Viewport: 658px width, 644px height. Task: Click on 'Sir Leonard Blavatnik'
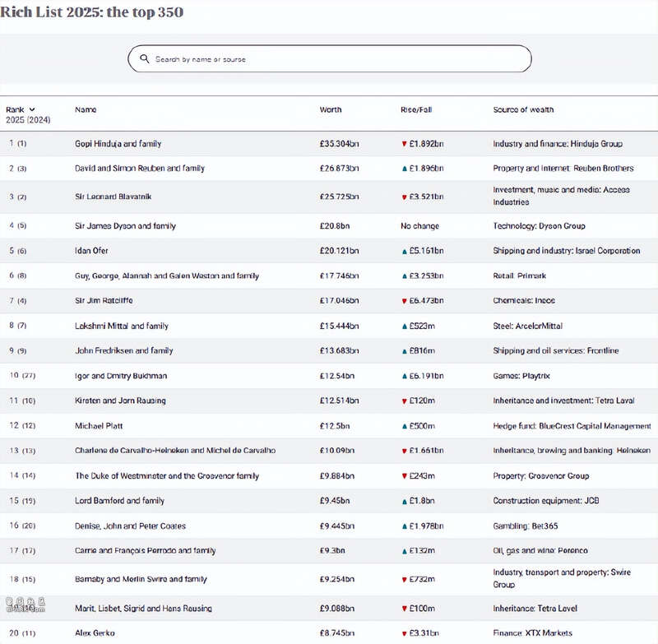(x=113, y=197)
